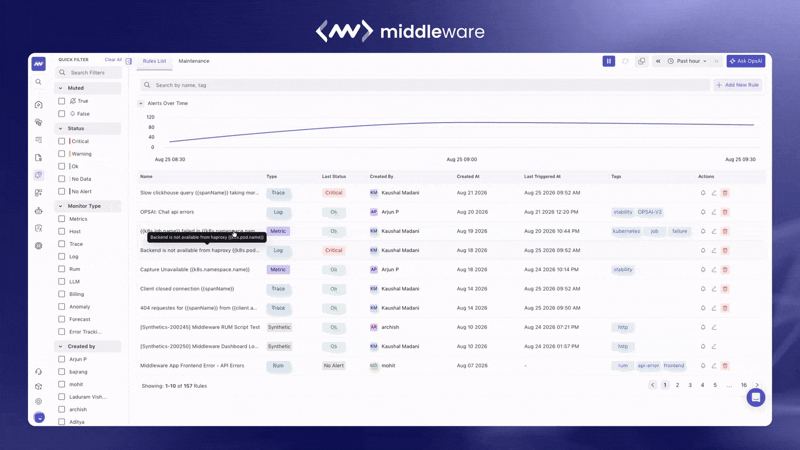This screenshot has height=450, width=800.
Task: Check the Warning status filter
Action: tap(62, 154)
